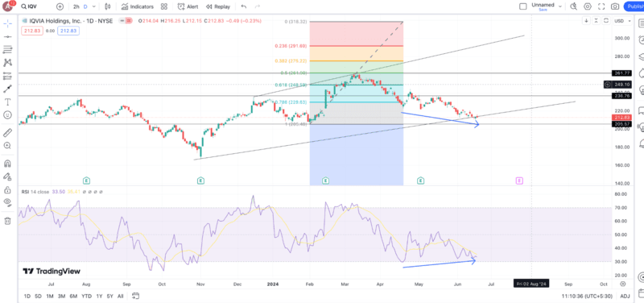Open the chart patterns tool

7,63
